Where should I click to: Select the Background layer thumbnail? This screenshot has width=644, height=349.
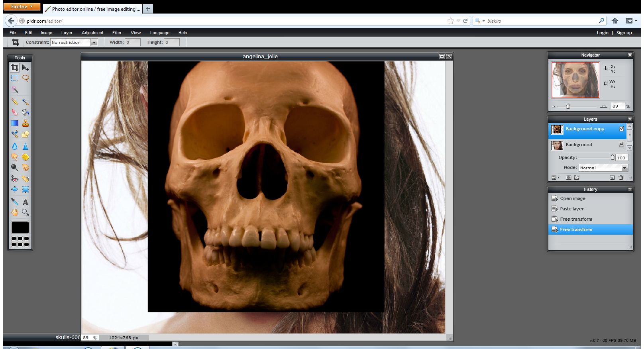[557, 145]
